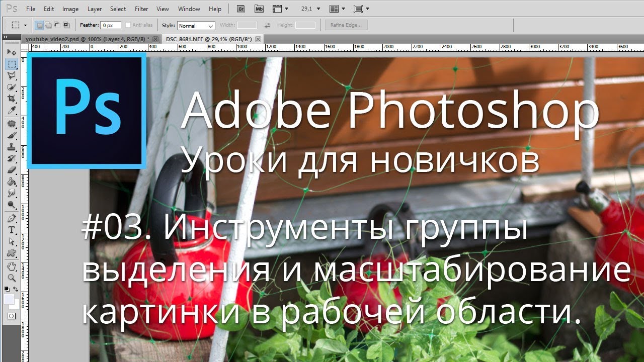Viewport: 644px width, 362px height.
Task: Open the Edit menu
Action: pos(49,9)
